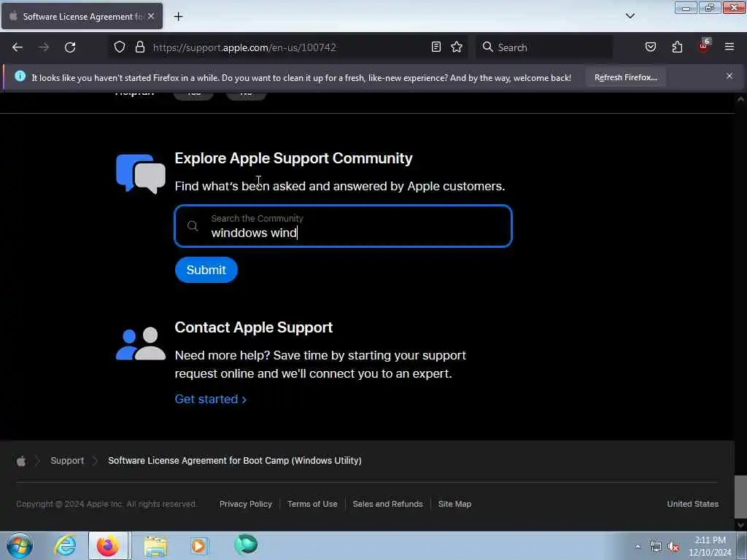Click the forward navigation arrow
The width and height of the screenshot is (747, 560).
(44, 47)
